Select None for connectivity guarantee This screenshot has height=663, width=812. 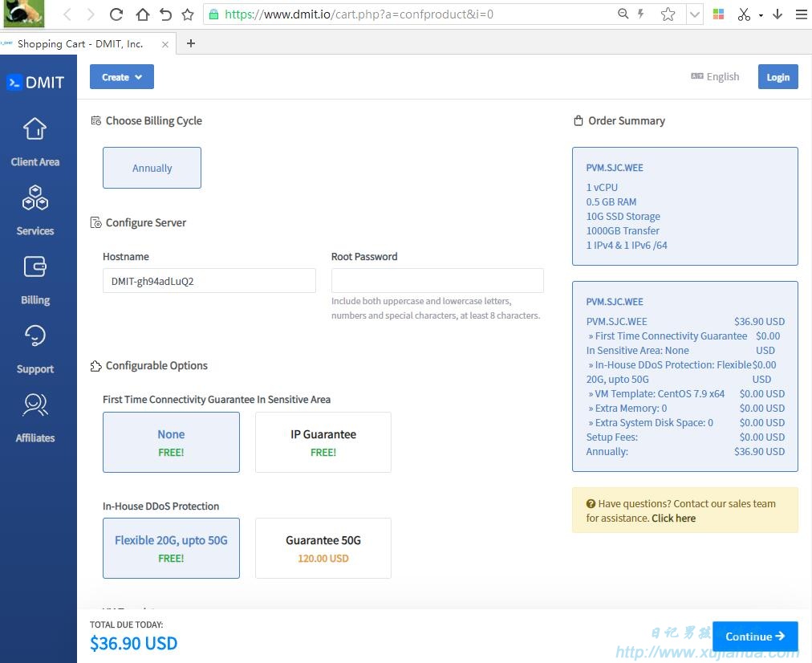point(171,442)
